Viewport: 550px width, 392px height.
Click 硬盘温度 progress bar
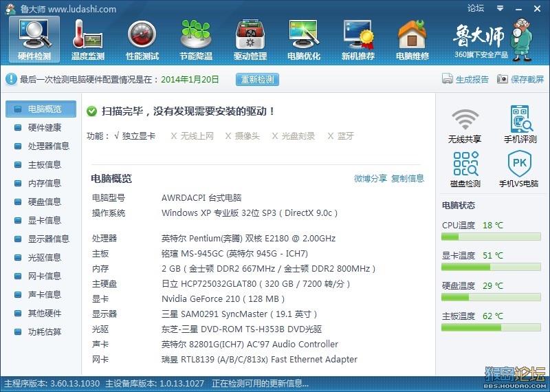(491, 297)
